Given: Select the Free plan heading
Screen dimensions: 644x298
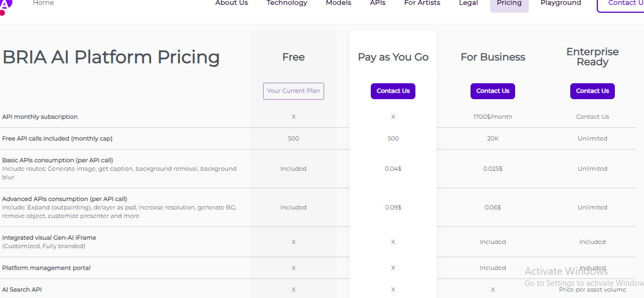Looking at the screenshot, I should point(293,57).
